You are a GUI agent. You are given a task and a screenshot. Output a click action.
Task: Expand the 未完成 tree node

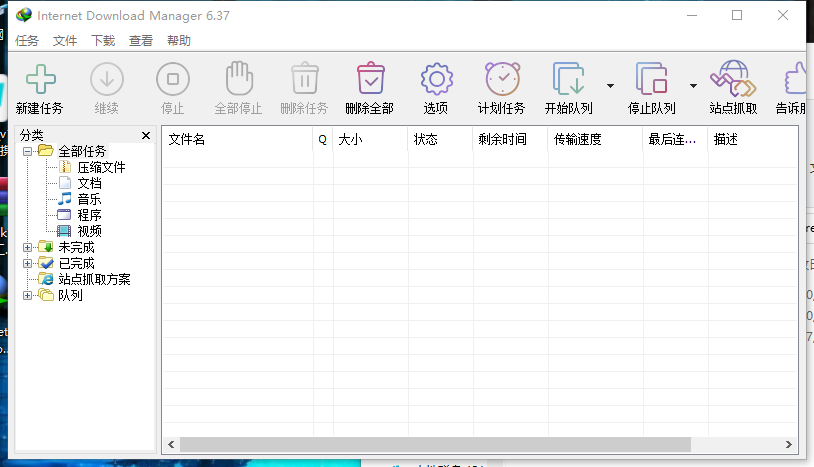pyautogui.click(x=28, y=248)
